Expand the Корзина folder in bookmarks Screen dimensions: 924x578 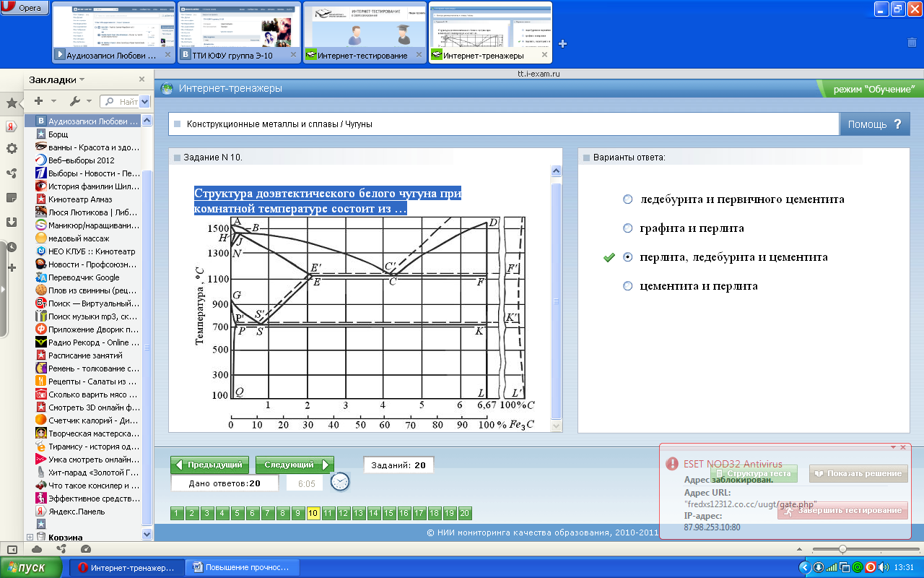click(x=30, y=537)
